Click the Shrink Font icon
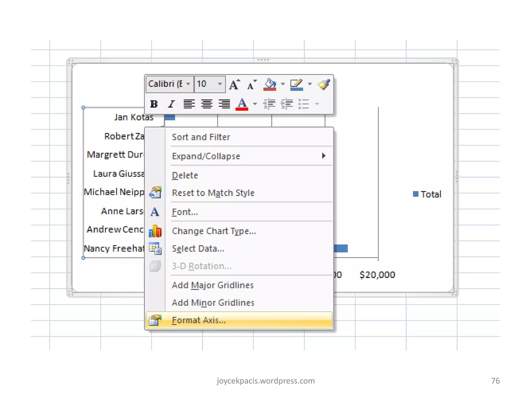532x399 pixels. [x=251, y=84]
